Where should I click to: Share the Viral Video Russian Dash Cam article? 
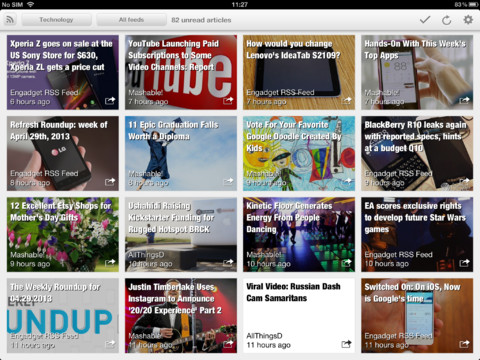pyautogui.click(x=346, y=344)
